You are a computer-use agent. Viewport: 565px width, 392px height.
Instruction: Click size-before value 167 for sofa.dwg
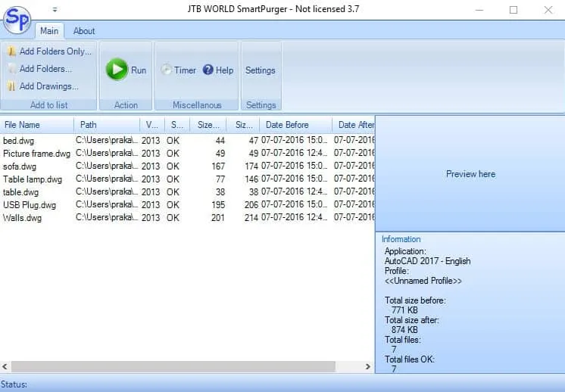click(218, 166)
